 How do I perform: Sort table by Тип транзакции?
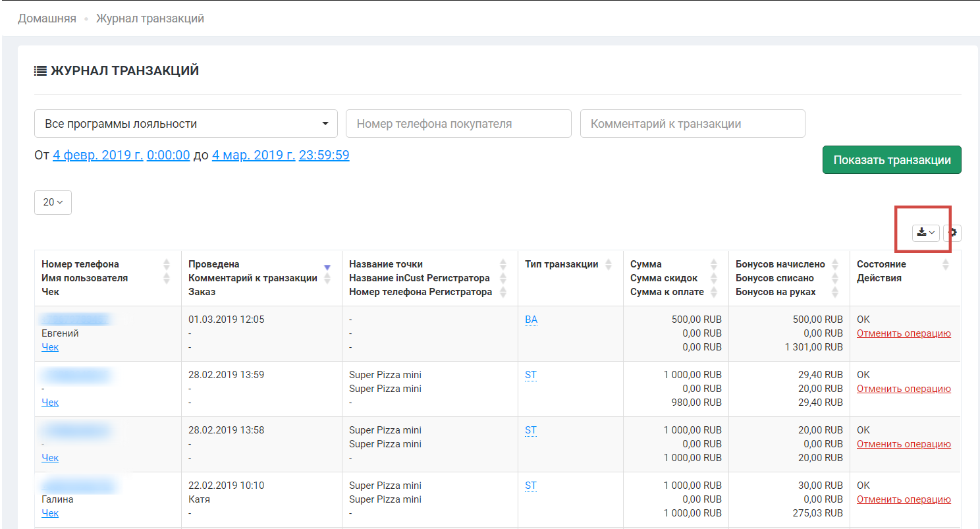click(609, 264)
